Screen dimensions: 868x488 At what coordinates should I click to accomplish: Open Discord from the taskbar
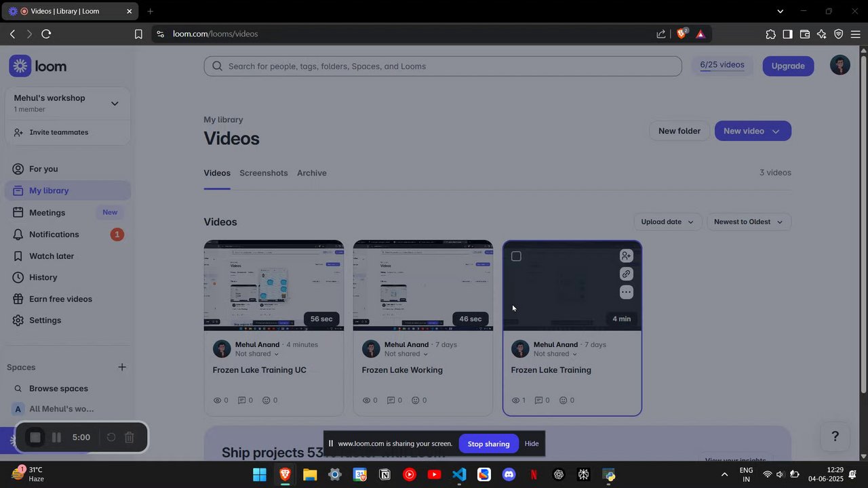(509, 474)
